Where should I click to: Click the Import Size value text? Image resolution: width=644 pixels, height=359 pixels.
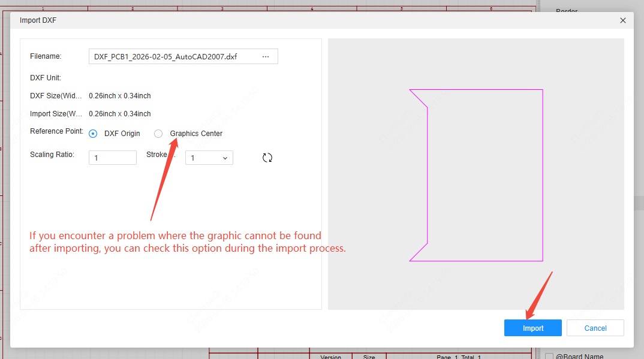[120, 114]
